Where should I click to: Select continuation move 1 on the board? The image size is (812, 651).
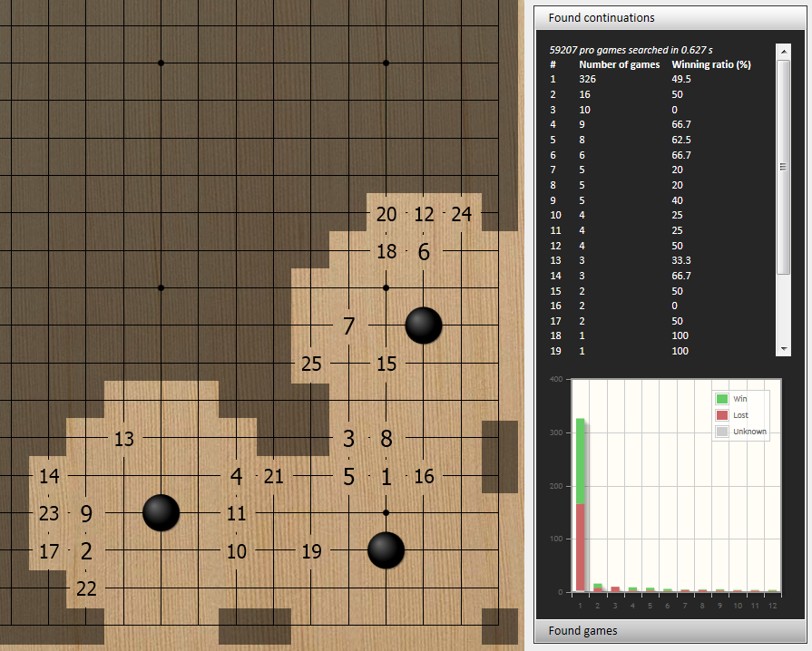[386, 476]
